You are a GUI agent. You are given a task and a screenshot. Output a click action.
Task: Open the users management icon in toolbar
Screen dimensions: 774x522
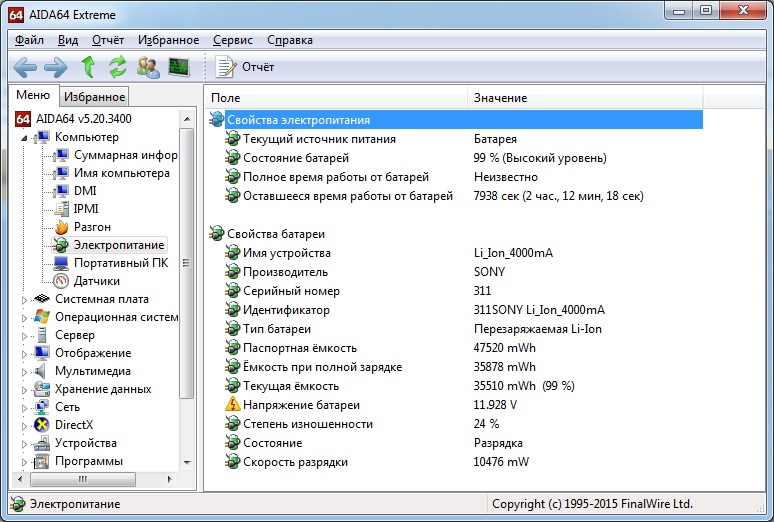pyautogui.click(x=148, y=67)
